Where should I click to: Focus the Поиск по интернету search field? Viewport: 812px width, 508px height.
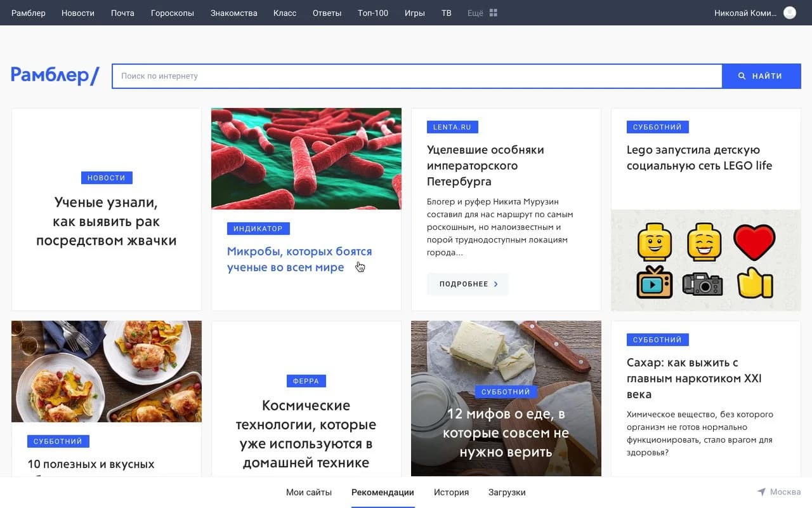[x=417, y=76]
